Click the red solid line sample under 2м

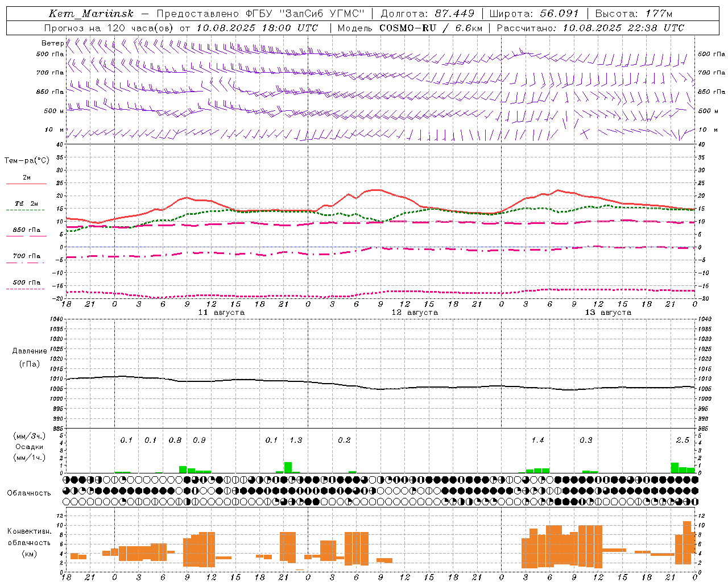pos(26,184)
